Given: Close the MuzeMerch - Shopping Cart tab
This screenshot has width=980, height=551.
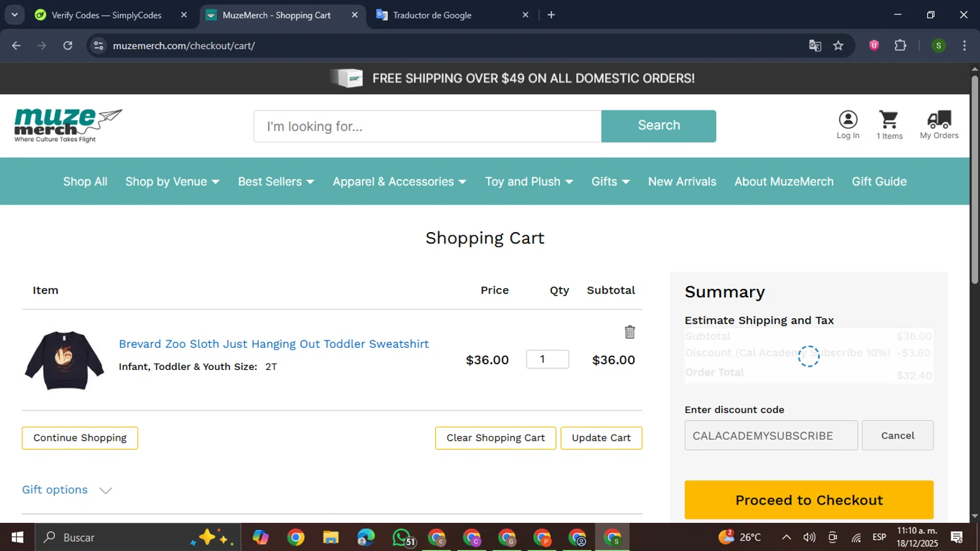Looking at the screenshot, I should click(355, 14).
